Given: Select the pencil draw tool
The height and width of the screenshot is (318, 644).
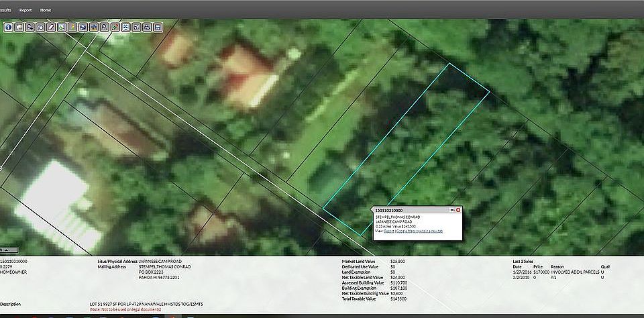Looking at the screenshot, I should (115, 28).
